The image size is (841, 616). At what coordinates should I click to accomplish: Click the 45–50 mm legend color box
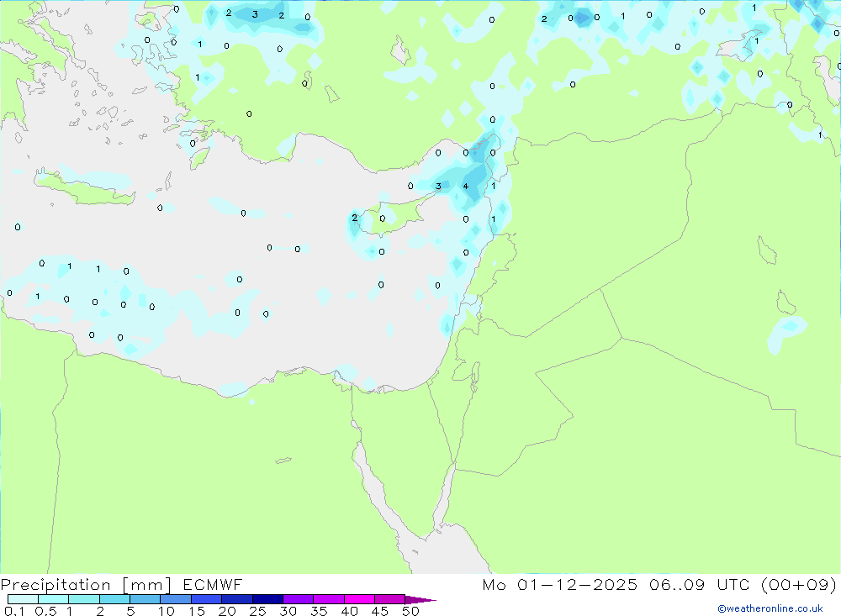[389, 599]
